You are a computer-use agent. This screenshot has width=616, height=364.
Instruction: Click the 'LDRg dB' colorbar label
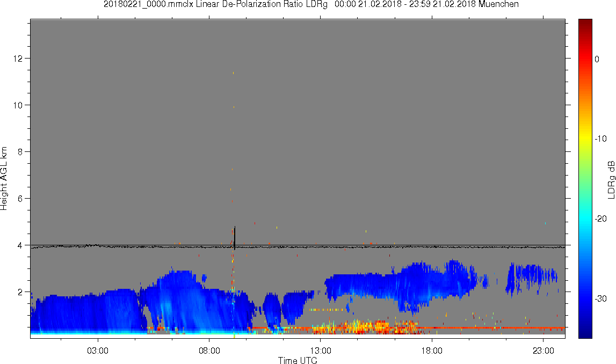pos(611,179)
